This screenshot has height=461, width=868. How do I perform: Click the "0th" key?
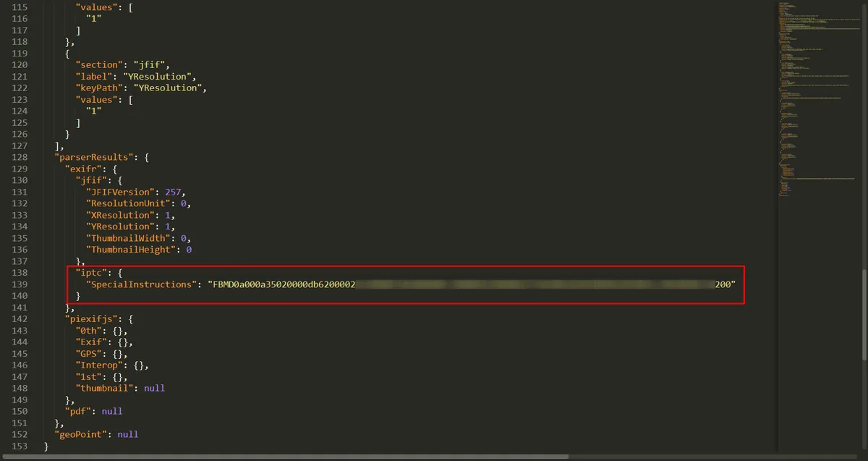tap(90, 331)
